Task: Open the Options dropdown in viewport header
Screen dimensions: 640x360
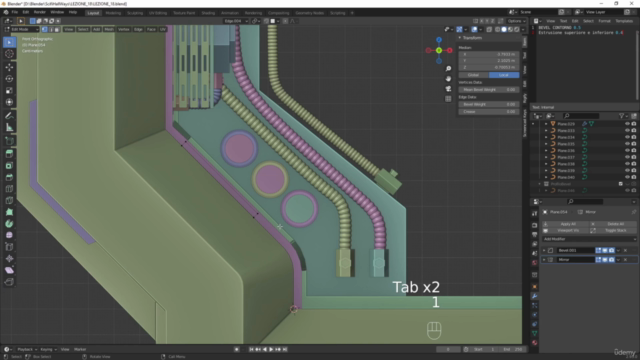Action: coord(516,21)
